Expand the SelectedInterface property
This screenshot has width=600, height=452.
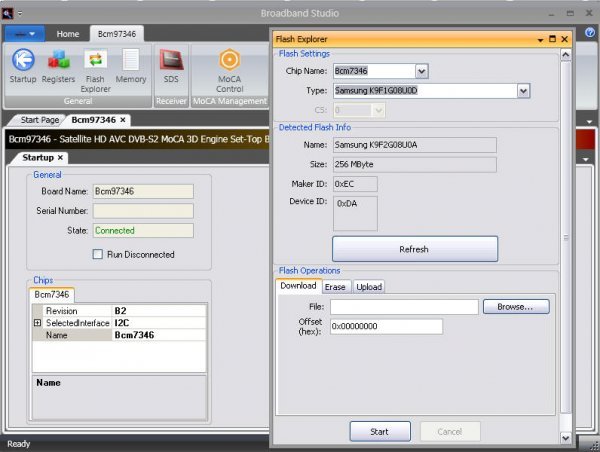click(37, 323)
